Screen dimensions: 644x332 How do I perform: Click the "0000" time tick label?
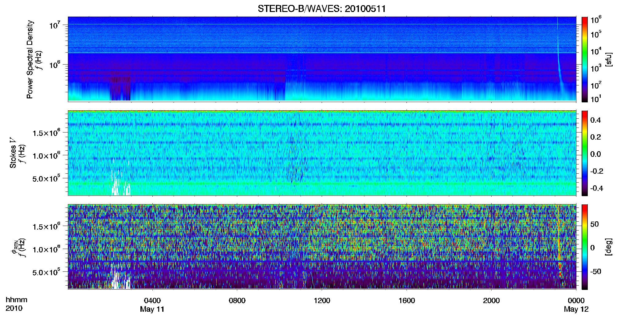(x=576, y=301)
